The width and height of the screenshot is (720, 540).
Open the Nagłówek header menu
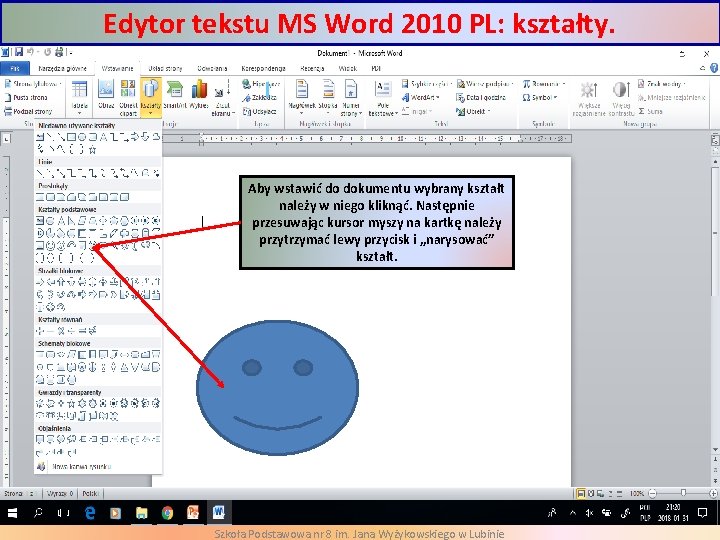(x=301, y=96)
